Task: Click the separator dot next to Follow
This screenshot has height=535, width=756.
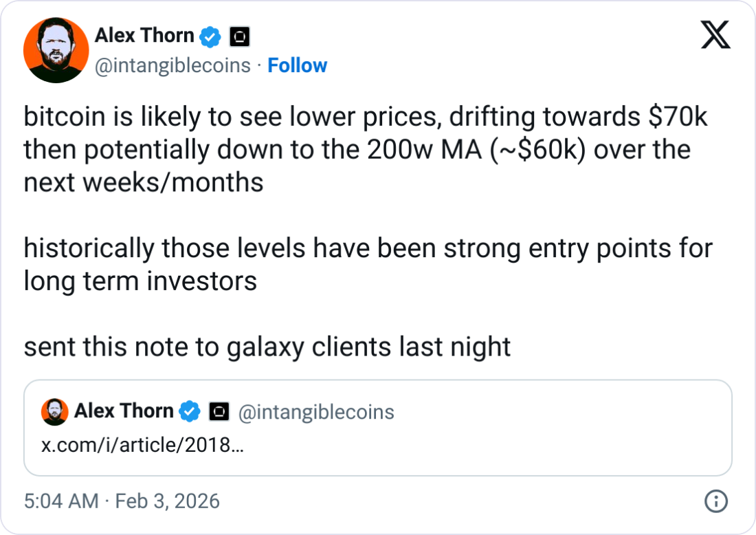Action: pyautogui.click(x=258, y=65)
